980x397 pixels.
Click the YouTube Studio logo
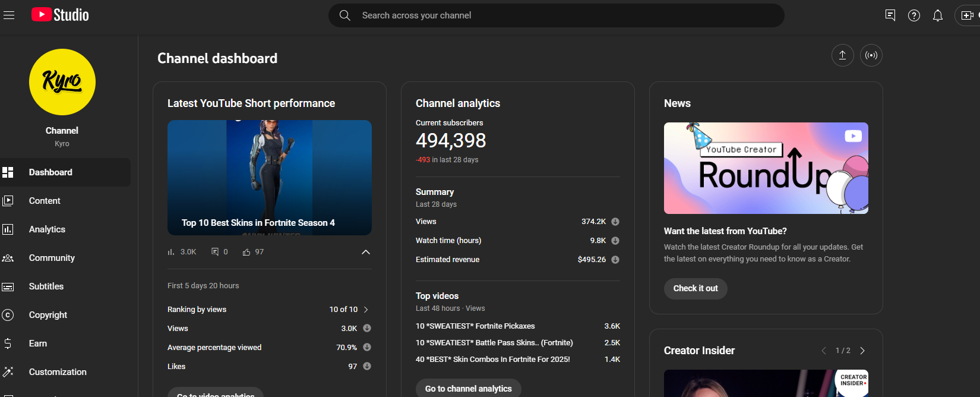coord(60,15)
